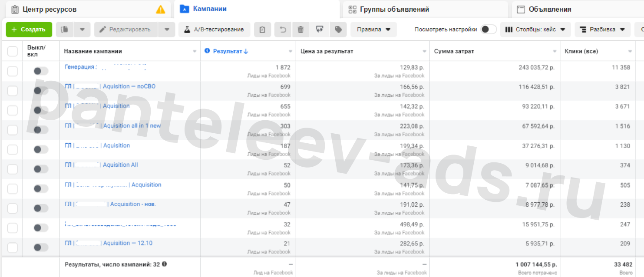The image size is (644, 277).
Task: Open the Acquisition - нов. campaign link
Action: click(x=110, y=204)
